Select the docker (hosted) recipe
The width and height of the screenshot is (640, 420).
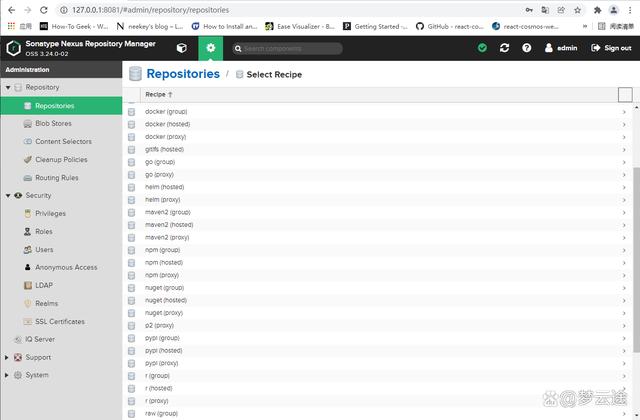[x=378, y=124]
